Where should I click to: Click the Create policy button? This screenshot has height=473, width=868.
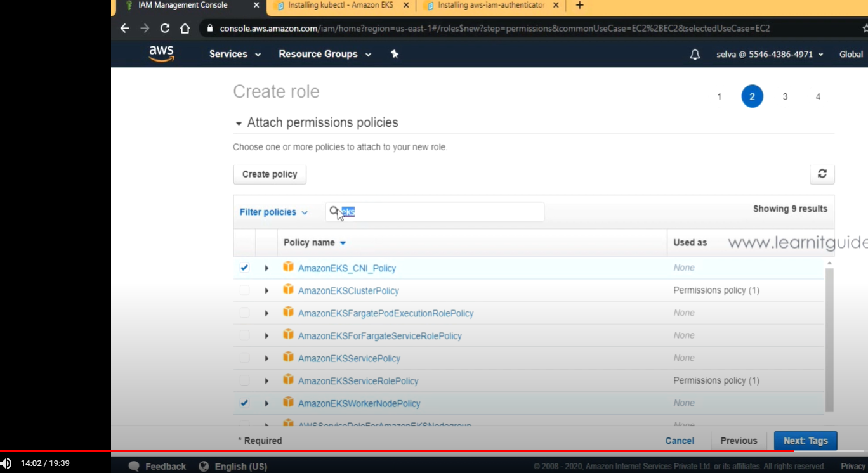click(270, 174)
